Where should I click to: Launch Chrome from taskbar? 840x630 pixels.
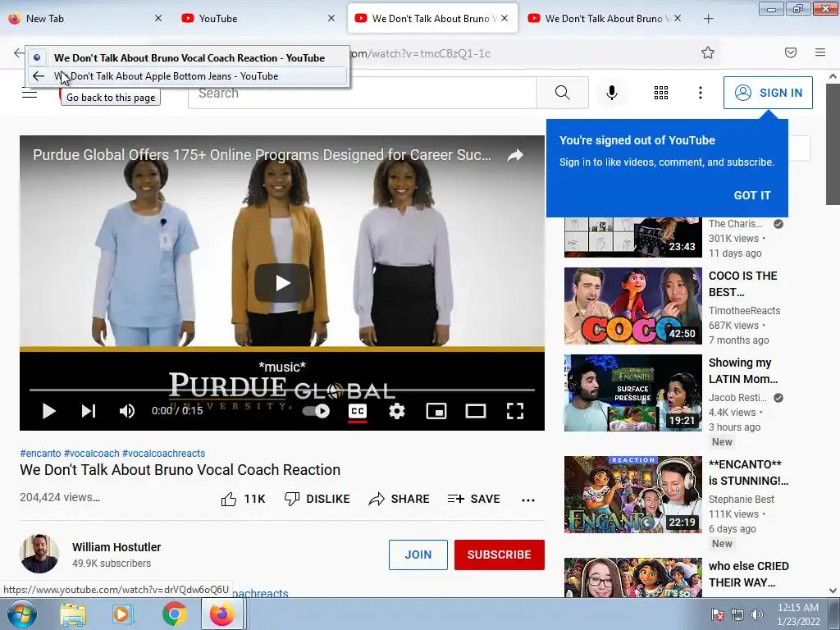pyautogui.click(x=174, y=614)
